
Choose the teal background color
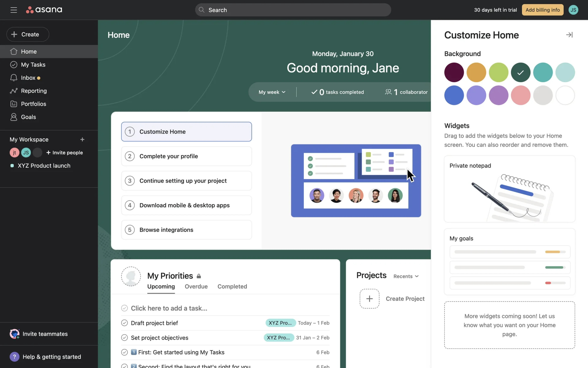[x=543, y=72]
